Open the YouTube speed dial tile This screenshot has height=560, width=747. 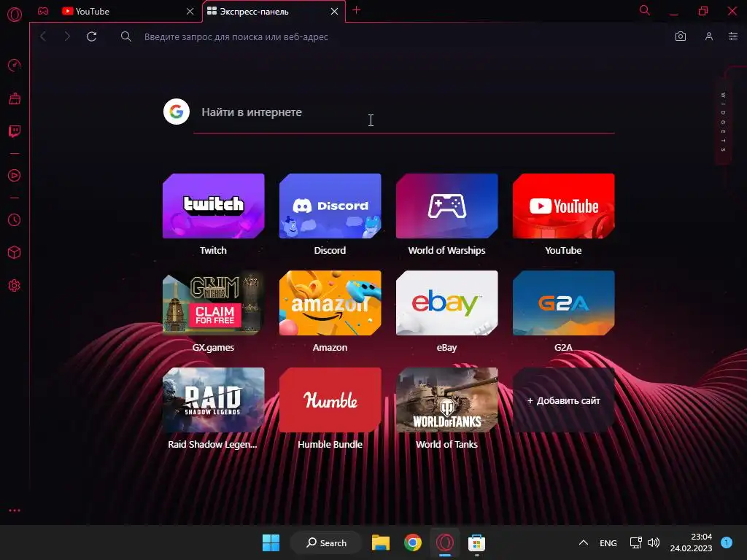point(564,206)
